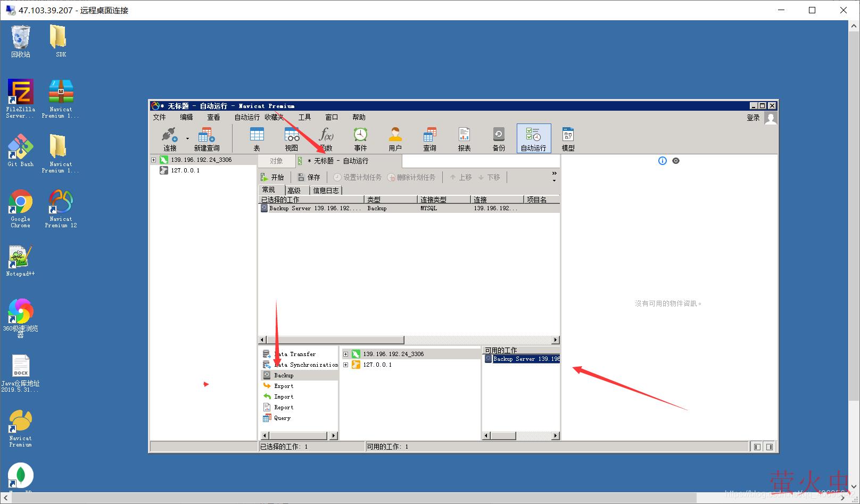Viewport: 860px width, 504px height.
Task: Click the User (用户) toolbar icon
Action: point(395,139)
